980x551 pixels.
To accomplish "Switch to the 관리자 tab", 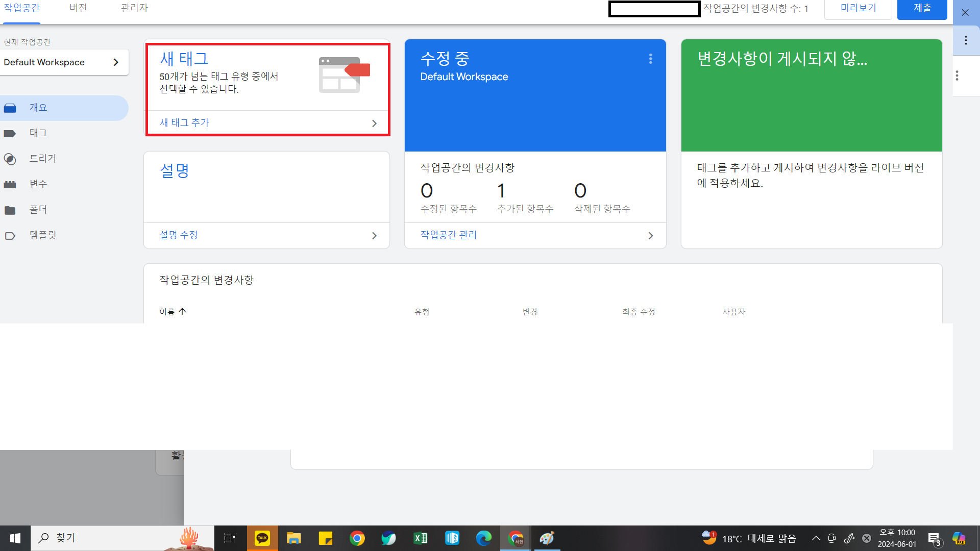I will coord(134,8).
